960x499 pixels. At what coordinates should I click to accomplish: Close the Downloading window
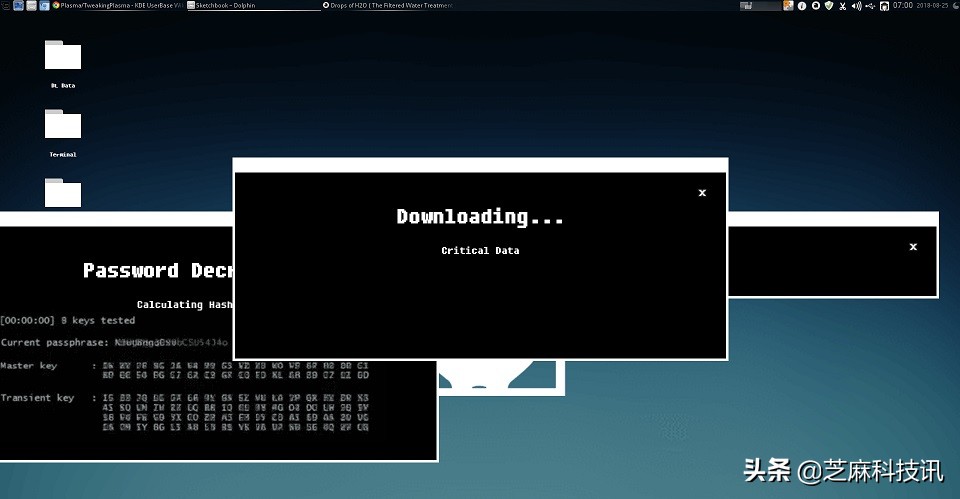tap(702, 193)
